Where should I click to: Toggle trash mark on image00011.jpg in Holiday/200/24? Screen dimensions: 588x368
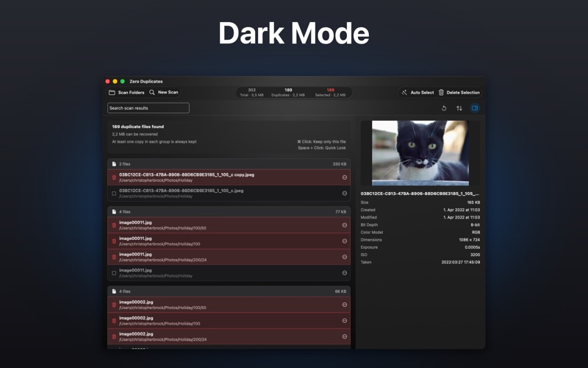(114, 257)
